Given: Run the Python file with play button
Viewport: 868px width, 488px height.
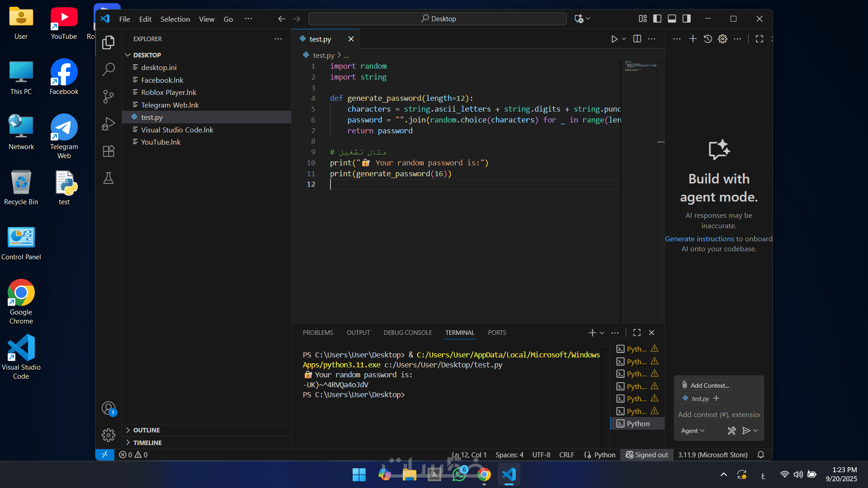Looking at the screenshot, I should click(x=614, y=39).
